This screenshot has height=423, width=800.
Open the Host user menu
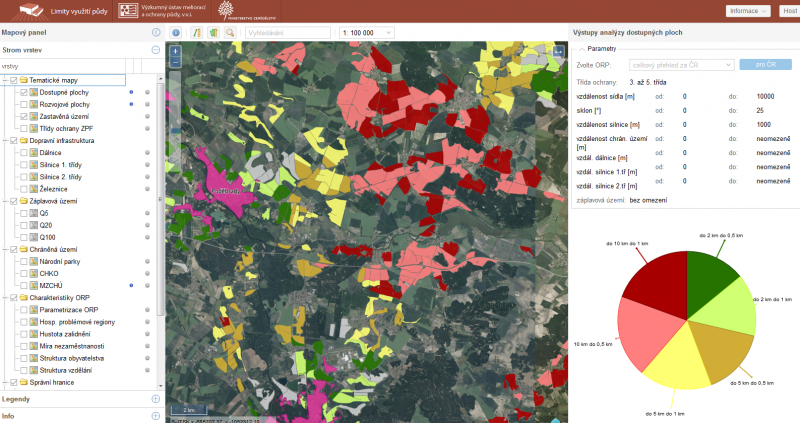coord(788,11)
